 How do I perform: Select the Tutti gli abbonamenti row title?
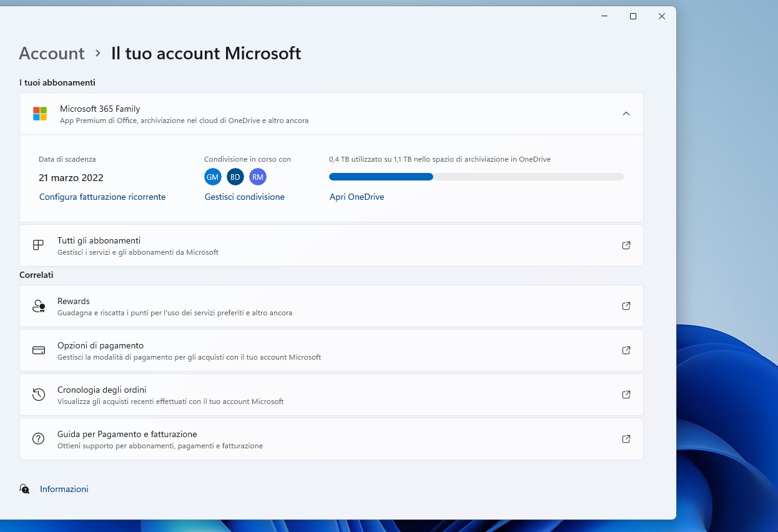tap(99, 240)
